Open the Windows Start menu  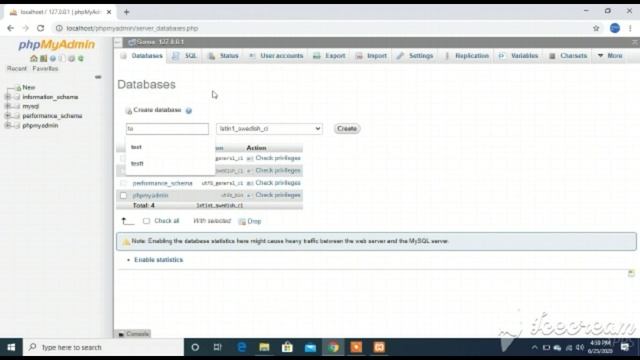[11, 347]
